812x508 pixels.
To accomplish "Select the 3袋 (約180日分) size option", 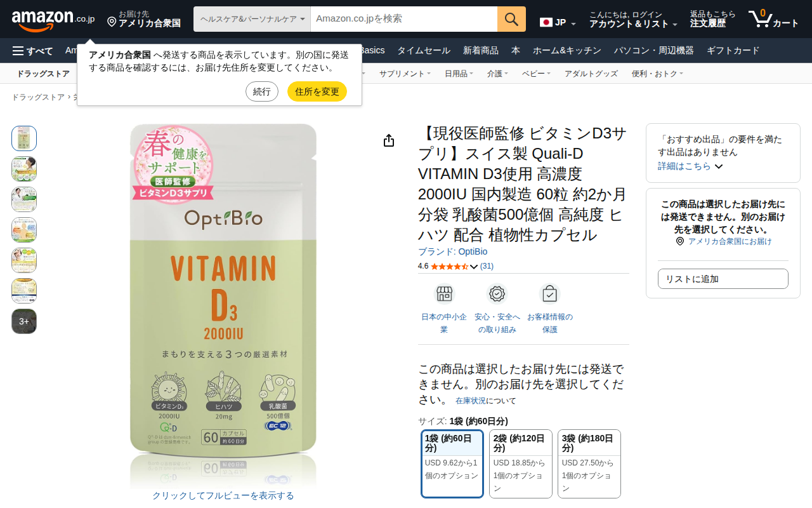I will (x=589, y=464).
